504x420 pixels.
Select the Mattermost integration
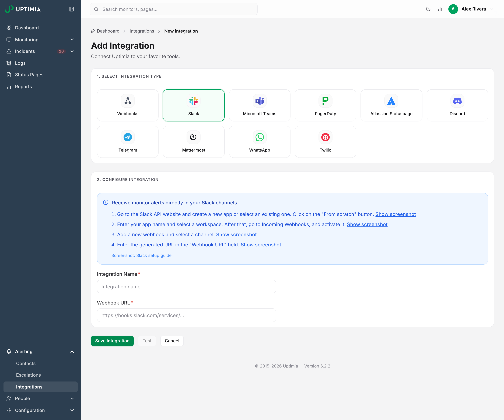pos(194,142)
